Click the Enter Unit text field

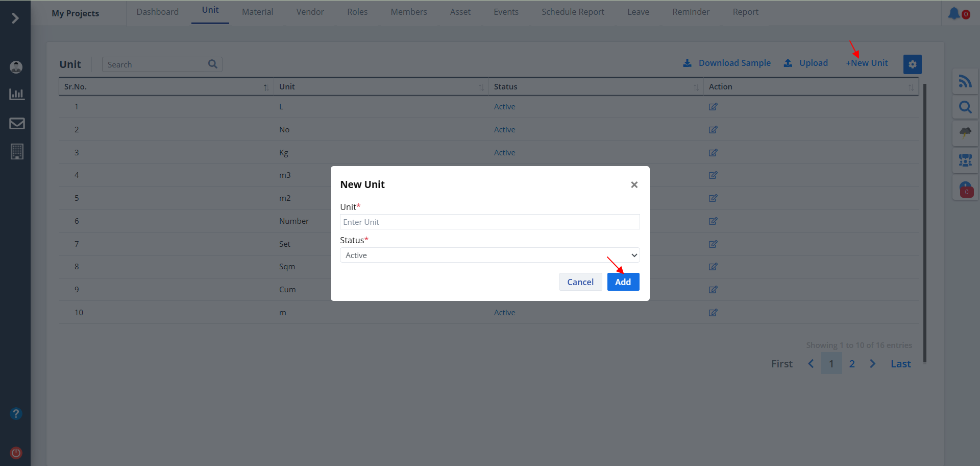click(x=489, y=222)
